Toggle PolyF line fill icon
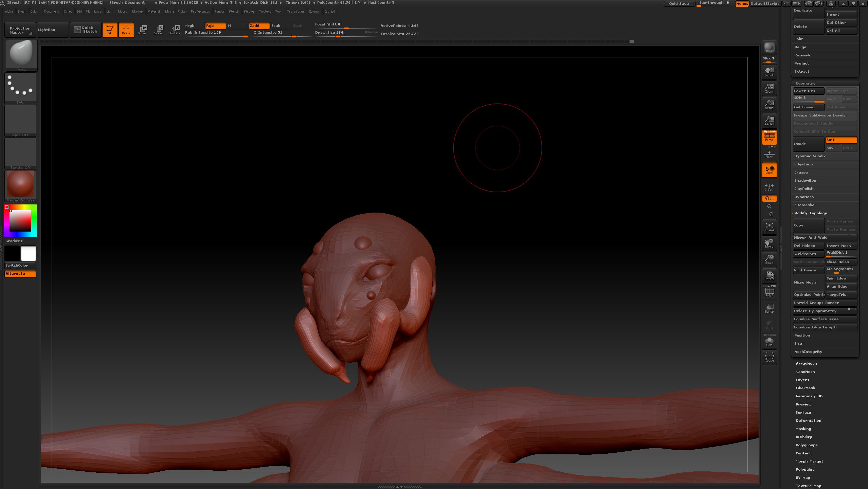The image size is (868, 489). (769, 292)
